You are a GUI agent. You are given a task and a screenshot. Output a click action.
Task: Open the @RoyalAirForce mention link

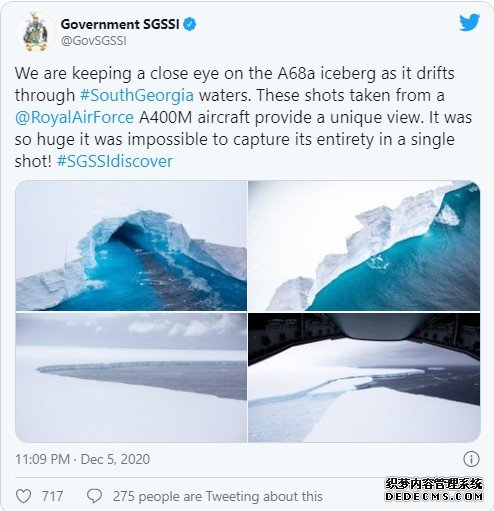[x=74, y=117]
